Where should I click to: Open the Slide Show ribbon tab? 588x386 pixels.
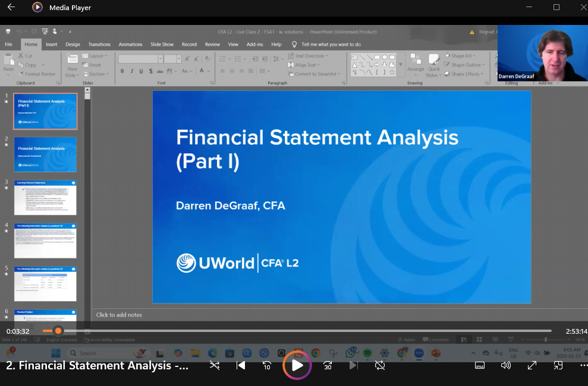click(x=162, y=45)
